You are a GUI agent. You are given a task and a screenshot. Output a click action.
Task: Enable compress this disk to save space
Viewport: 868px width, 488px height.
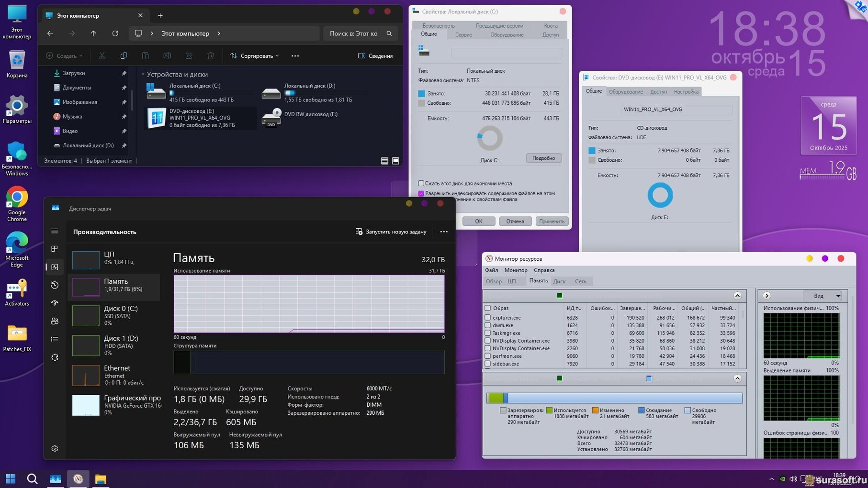(x=421, y=183)
